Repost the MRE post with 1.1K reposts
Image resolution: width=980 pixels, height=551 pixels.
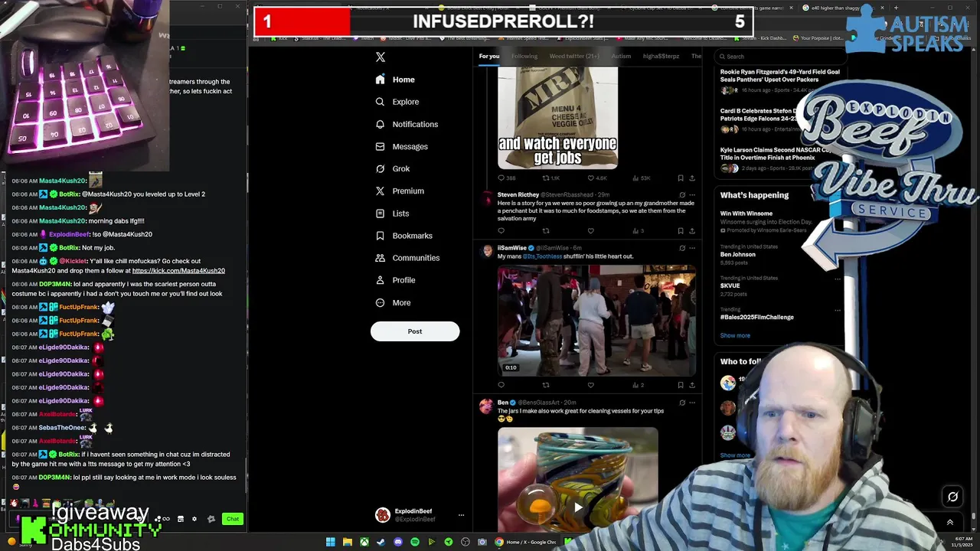[550, 178]
